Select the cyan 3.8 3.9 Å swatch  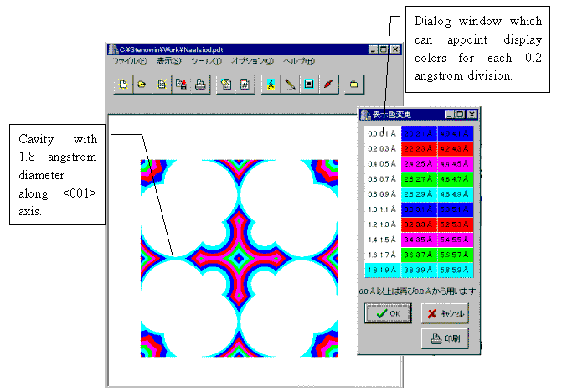click(419, 270)
